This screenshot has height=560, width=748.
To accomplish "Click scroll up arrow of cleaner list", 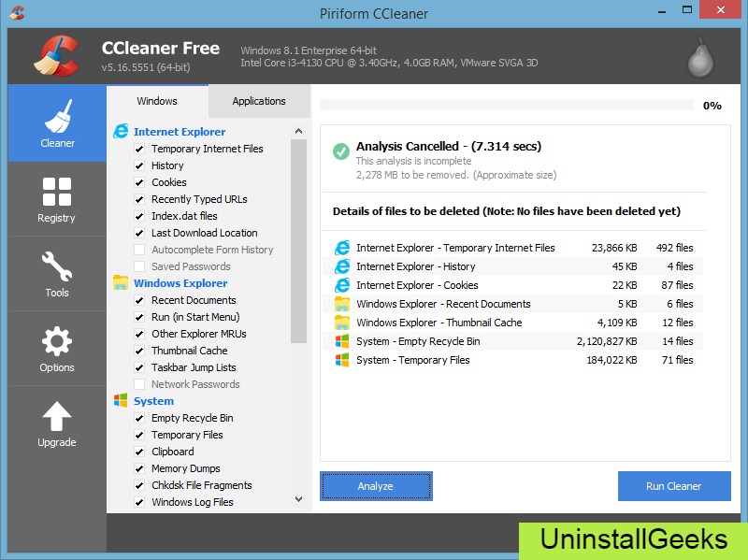I will pos(298,131).
